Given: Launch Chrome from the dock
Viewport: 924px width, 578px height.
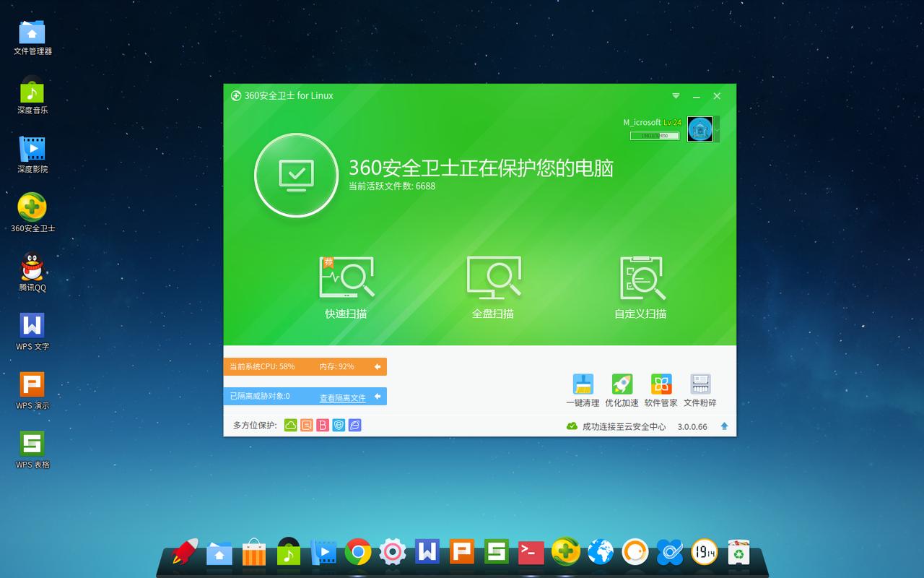Looking at the screenshot, I should pyautogui.click(x=359, y=553).
